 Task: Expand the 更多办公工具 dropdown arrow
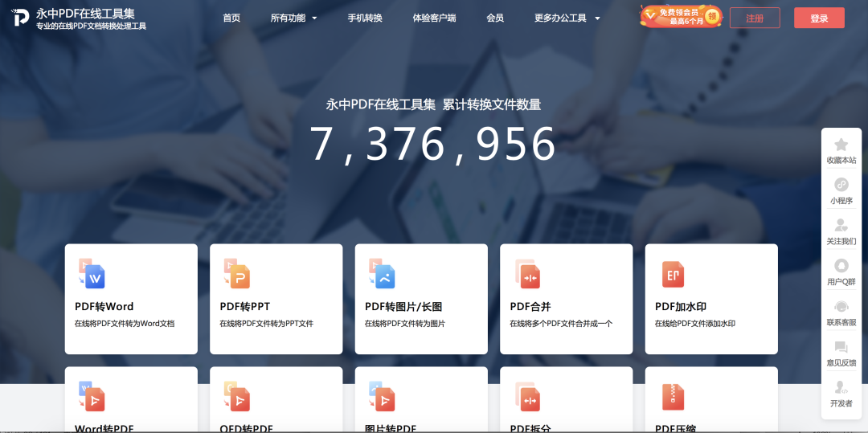tap(597, 18)
